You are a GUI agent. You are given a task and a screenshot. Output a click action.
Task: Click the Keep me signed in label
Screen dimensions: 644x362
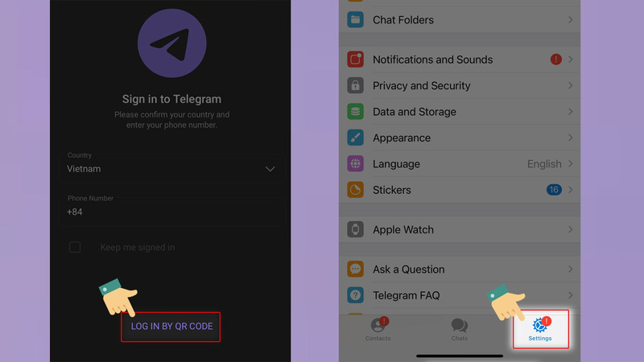138,248
